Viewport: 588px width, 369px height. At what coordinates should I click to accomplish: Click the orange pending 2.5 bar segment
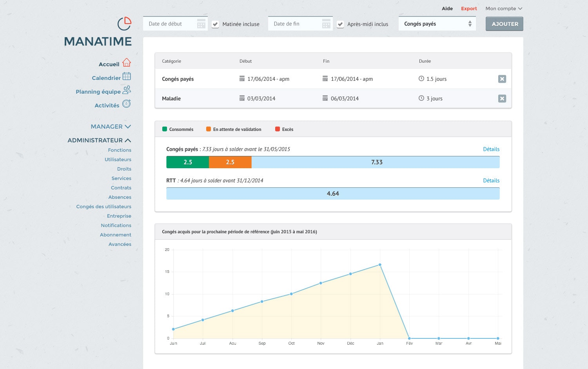click(x=230, y=162)
